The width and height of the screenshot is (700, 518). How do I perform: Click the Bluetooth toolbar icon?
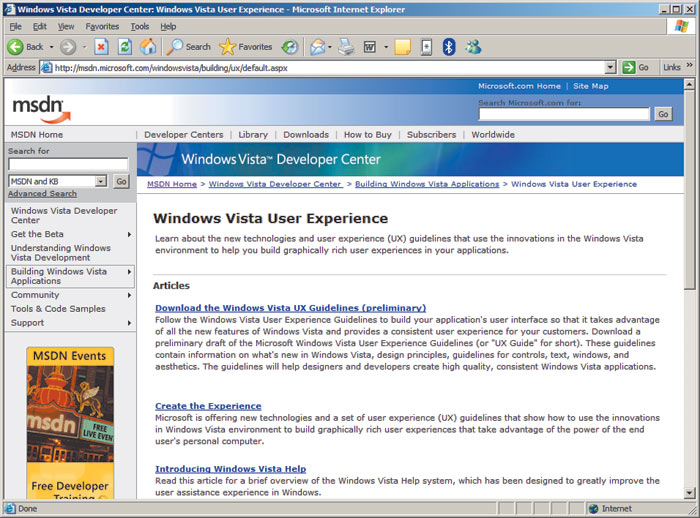pos(449,47)
